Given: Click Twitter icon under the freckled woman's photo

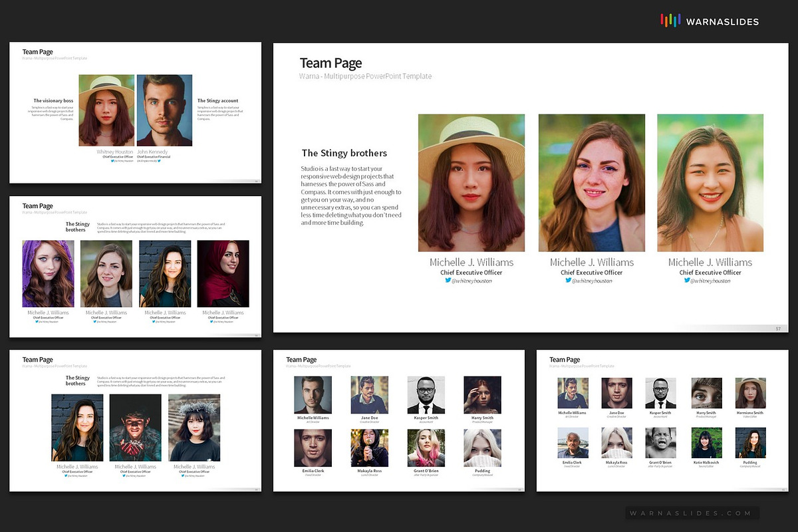Looking at the screenshot, I should (569, 280).
